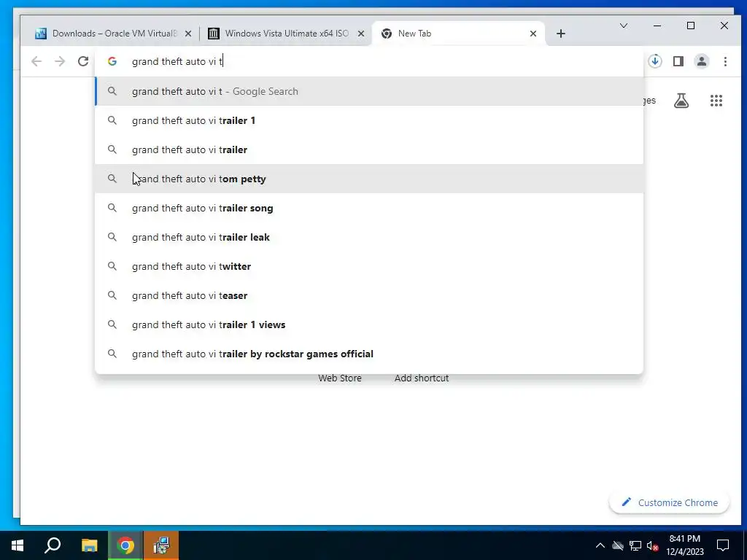
Task: Open a new tab with plus button
Action: click(x=561, y=34)
